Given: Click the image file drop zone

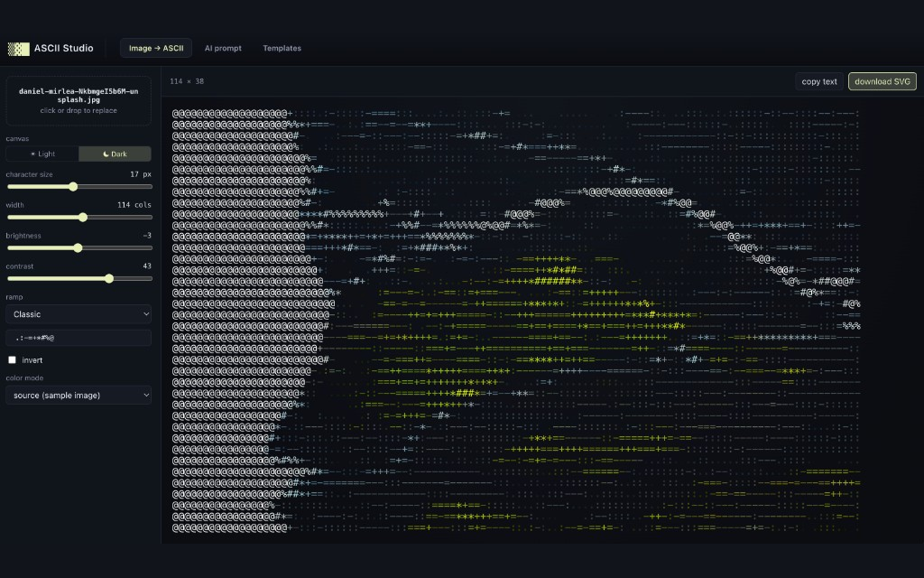Looking at the screenshot, I should [79, 100].
